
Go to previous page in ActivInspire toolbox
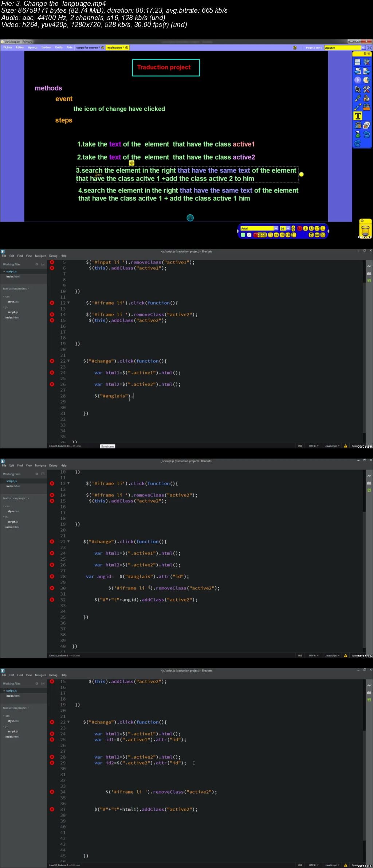coord(357,71)
